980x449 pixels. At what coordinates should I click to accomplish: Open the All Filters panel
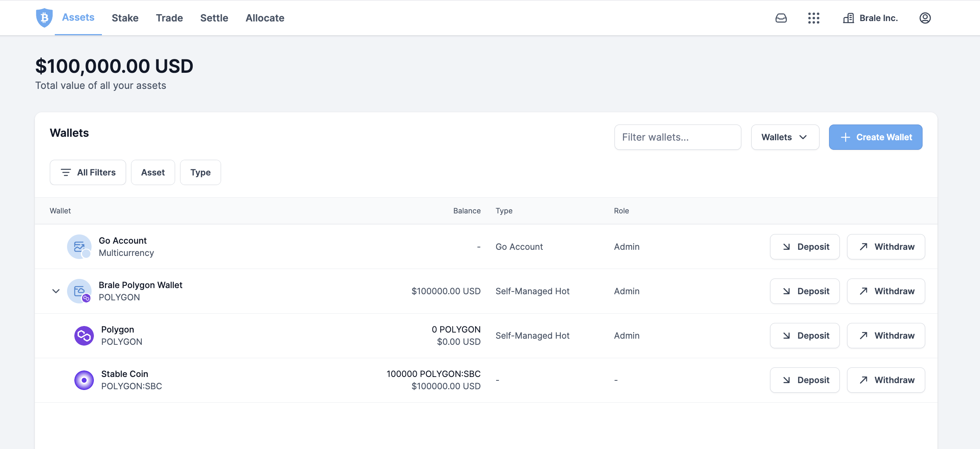(88, 172)
